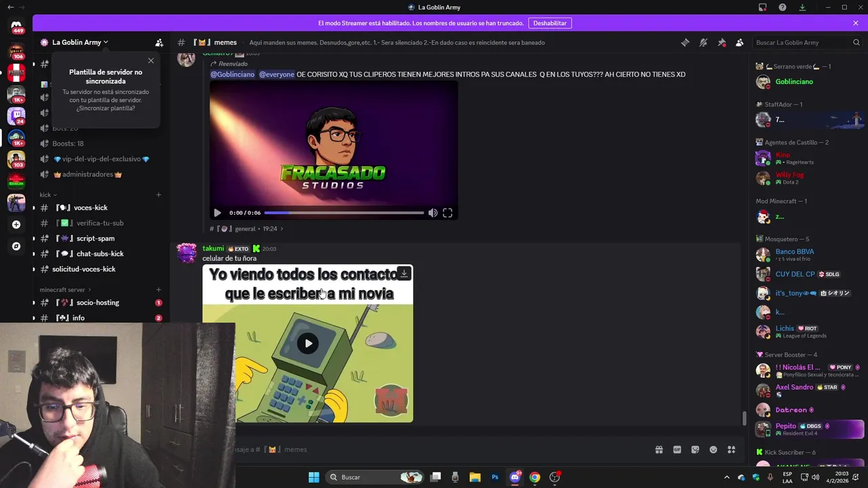The height and width of the screenshot is (488, 868).
Task: Open the apps launcher in message bar
Action: [x=731, y=449]
